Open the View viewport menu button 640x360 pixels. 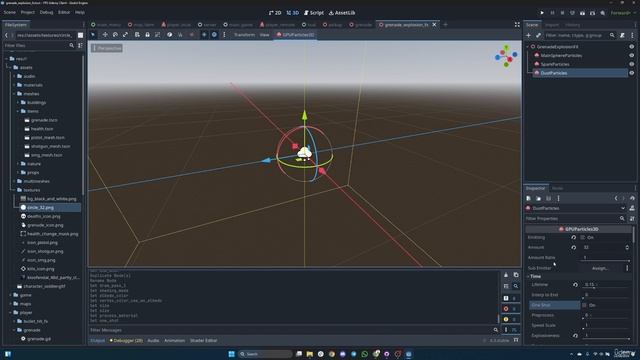264,35
